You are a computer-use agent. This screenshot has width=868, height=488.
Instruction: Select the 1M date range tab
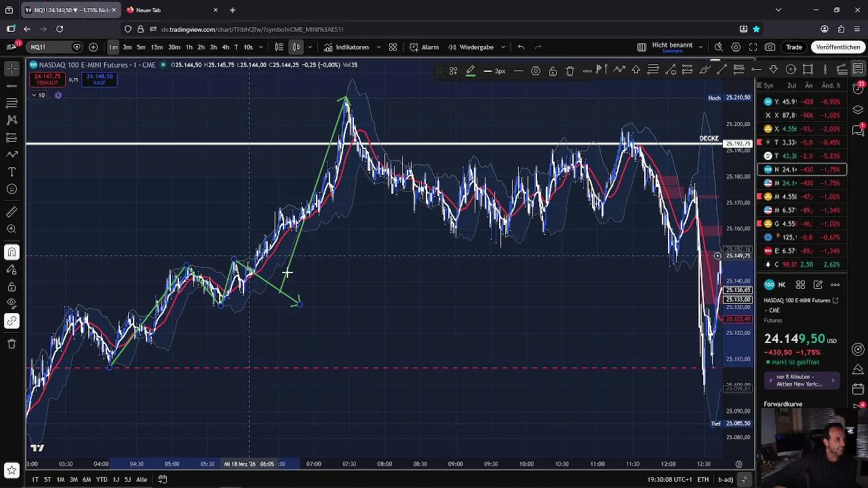(60, 479)
